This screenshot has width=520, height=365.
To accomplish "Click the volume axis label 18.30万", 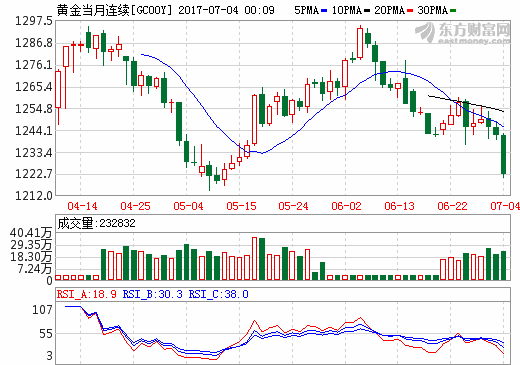I will (31, 257).
